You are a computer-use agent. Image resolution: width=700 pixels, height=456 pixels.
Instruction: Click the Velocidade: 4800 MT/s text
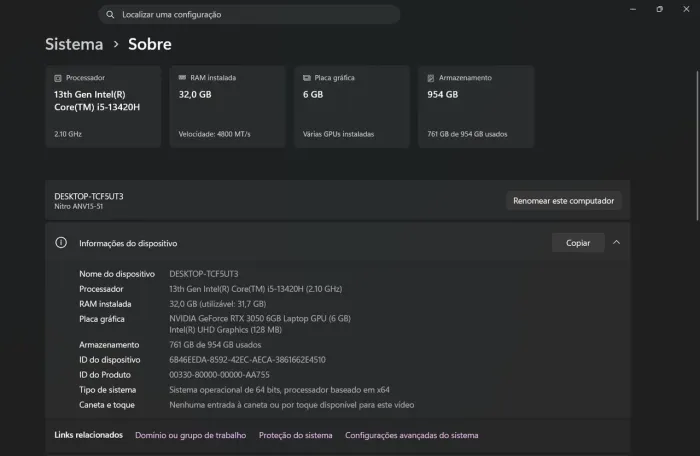214,134
